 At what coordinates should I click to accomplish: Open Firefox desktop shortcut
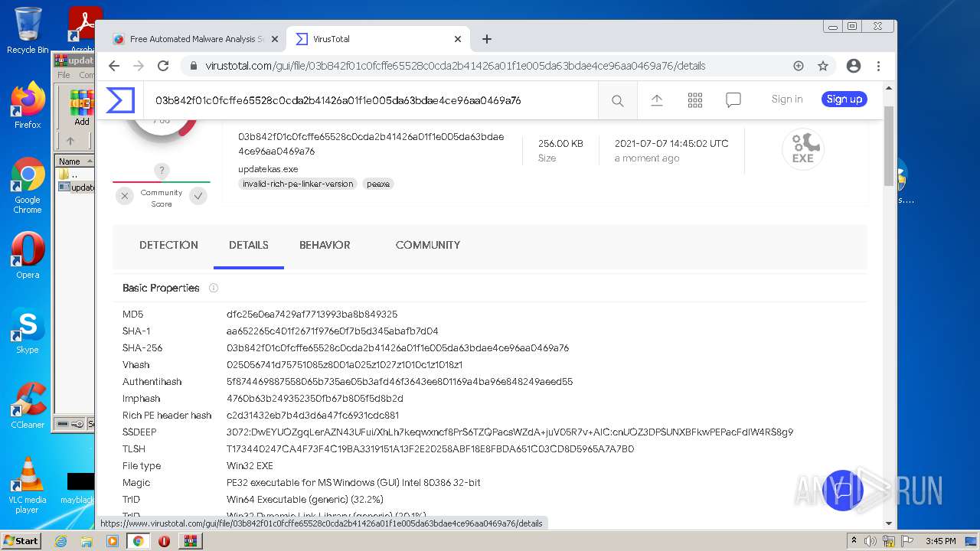click(x=28, y=106)
